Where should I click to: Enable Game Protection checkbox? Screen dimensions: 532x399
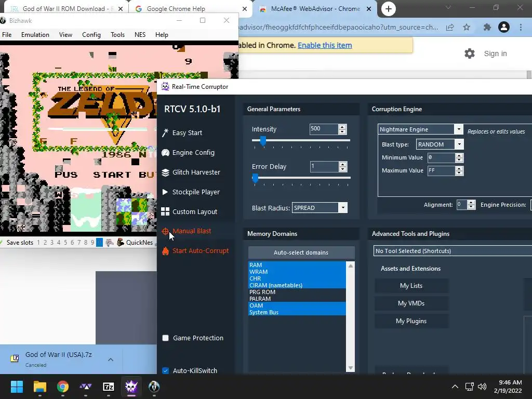(166, 338)
